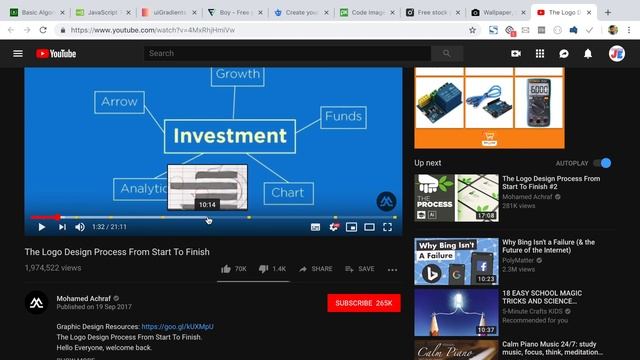Viewport: 640px width, 360px height.
Task: Open the Chrome profile avatar
Action: tap(613, 30)
